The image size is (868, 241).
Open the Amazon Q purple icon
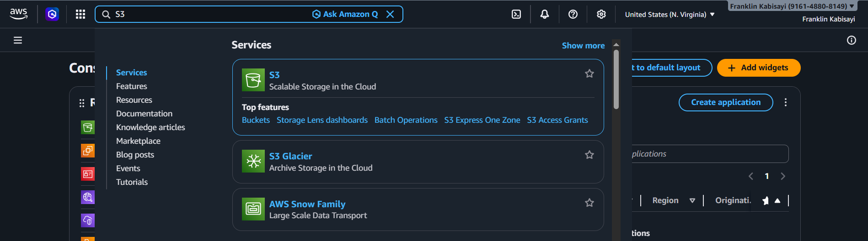pyautogui.click(x=52, y=14)
